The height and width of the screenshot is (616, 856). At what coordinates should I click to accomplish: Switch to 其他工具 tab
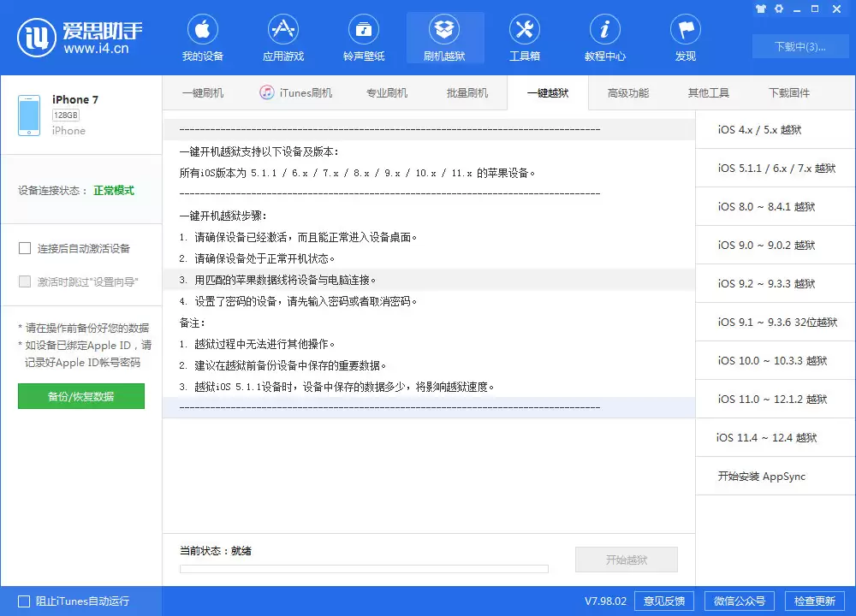709,92
